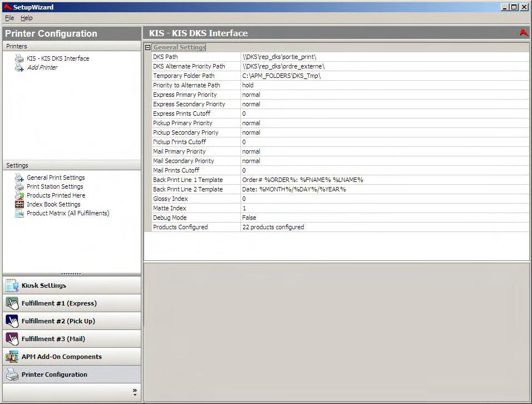Click the Add Printer icon
The height and width of the screenshot is (404, 532).
(19, 67)
